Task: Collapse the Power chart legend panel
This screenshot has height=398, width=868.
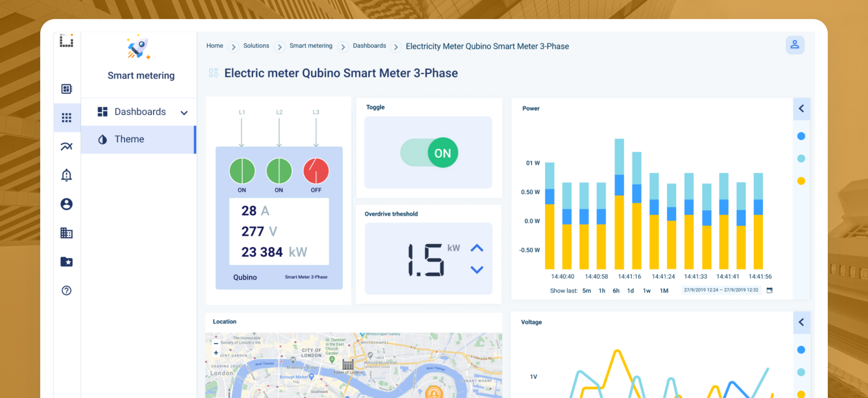Action: click(x=802, y=108)
